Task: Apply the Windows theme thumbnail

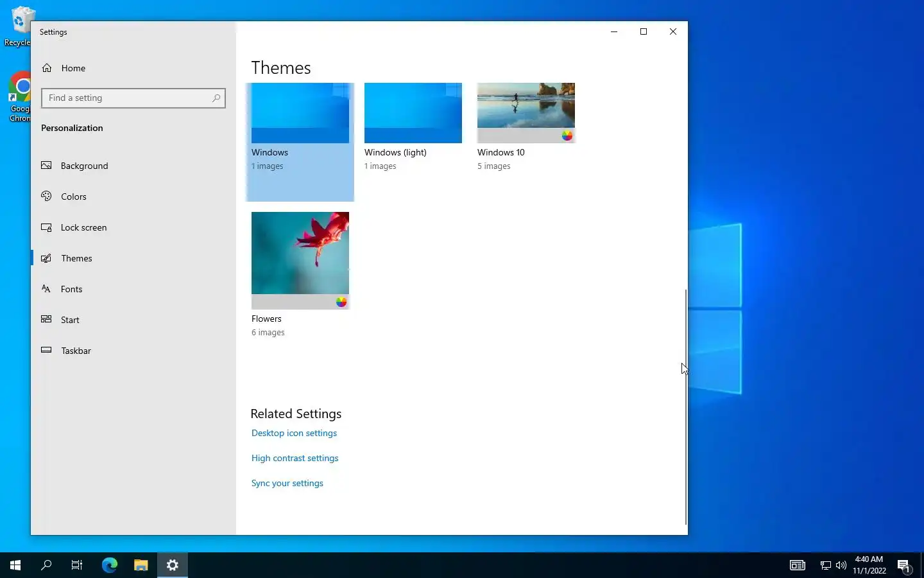Action: 300,113
